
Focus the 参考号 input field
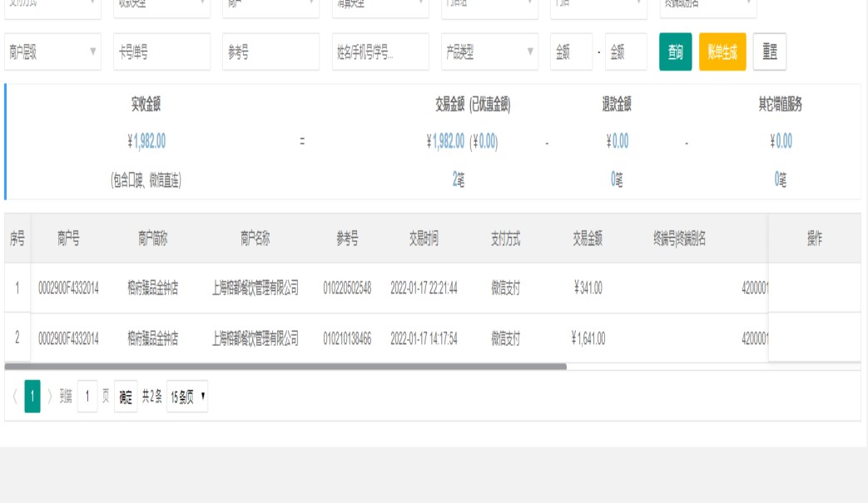click(270, 52)
